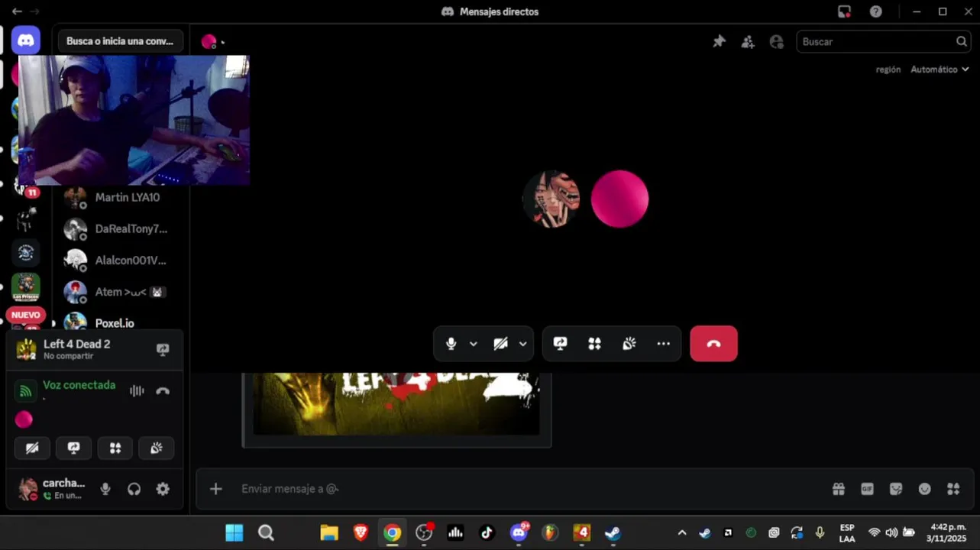This screenshot has height=550, width=980.
Task: Open the green voice connection signal icon
Action: 26,391
